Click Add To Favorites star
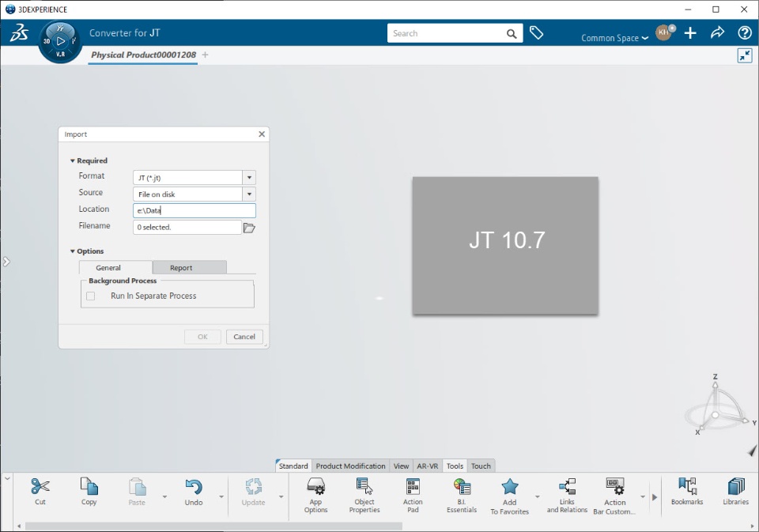This screenshot has height=532, width=759. (510, 486)
